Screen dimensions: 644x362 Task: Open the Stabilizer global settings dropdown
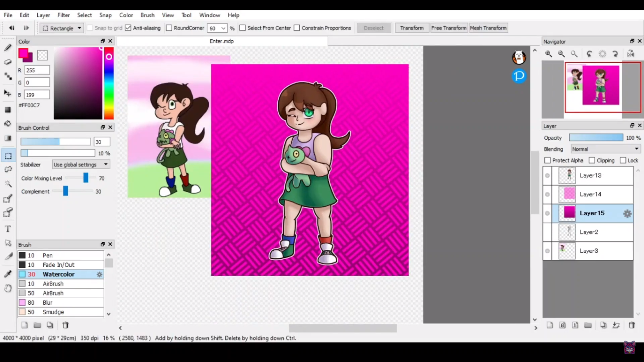point(81,165)
